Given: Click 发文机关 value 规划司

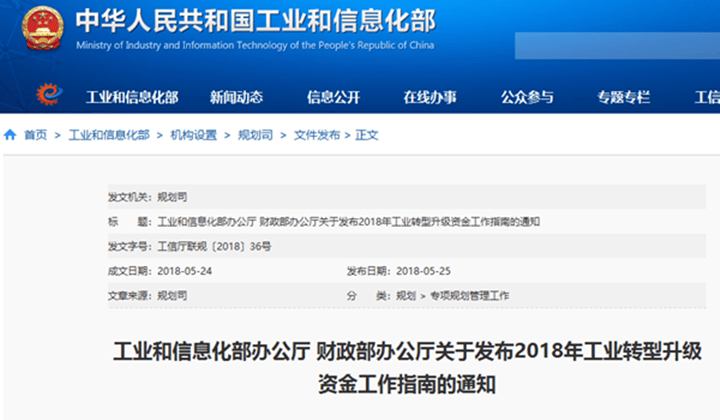Looking at the screenshot, I should [172, 197].
